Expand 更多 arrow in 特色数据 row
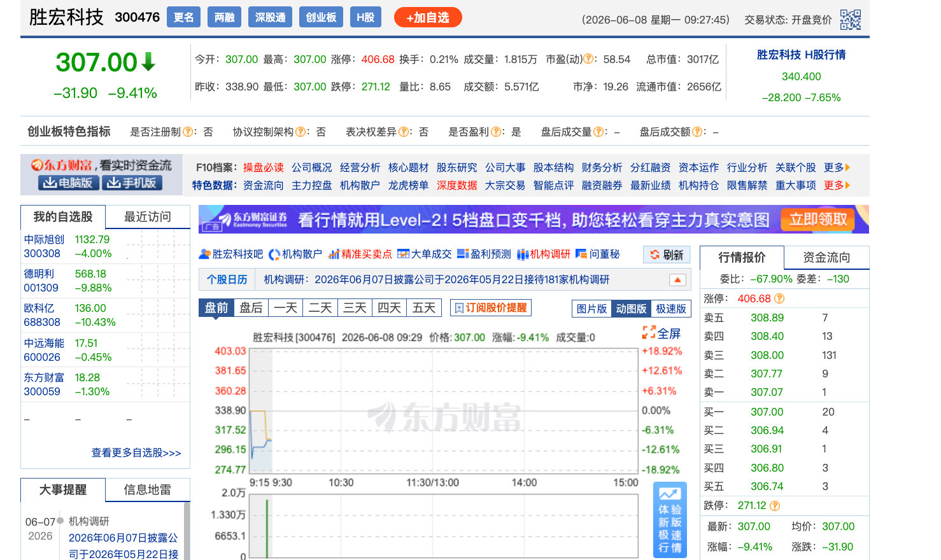941x560 pixels. [x=837, y=185]
